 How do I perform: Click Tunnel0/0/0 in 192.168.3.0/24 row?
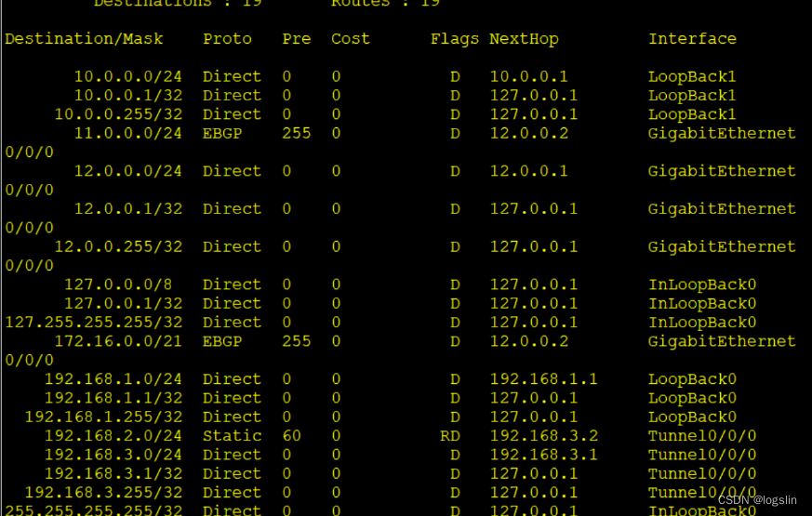click(x=702, y=455)
